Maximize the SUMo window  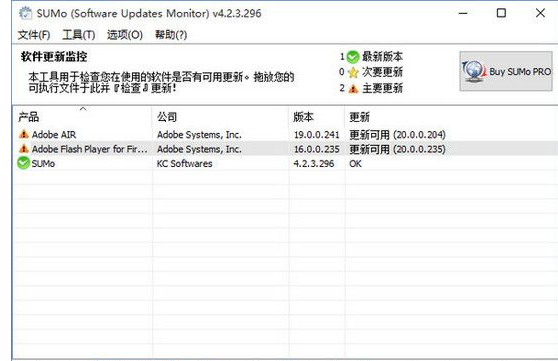501,13
